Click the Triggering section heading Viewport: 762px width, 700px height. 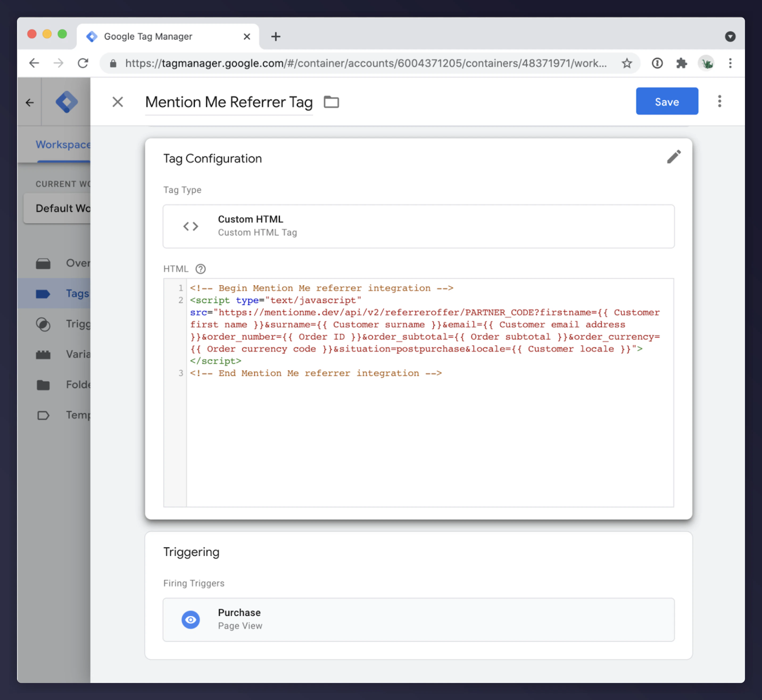pyautogui.click(x=191, y=552)
